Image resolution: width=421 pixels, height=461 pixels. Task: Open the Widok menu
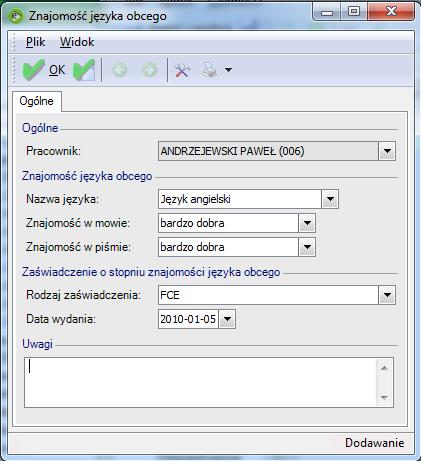coord(77,42)
